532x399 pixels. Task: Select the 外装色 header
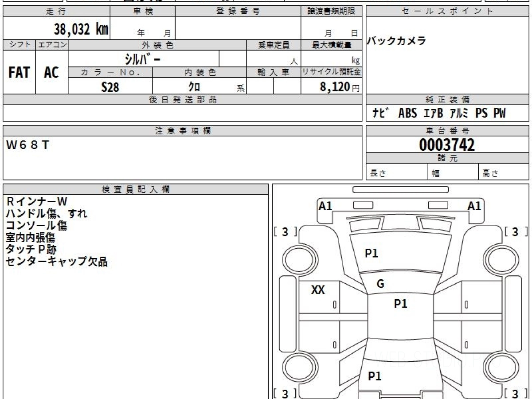coord(157,45)
